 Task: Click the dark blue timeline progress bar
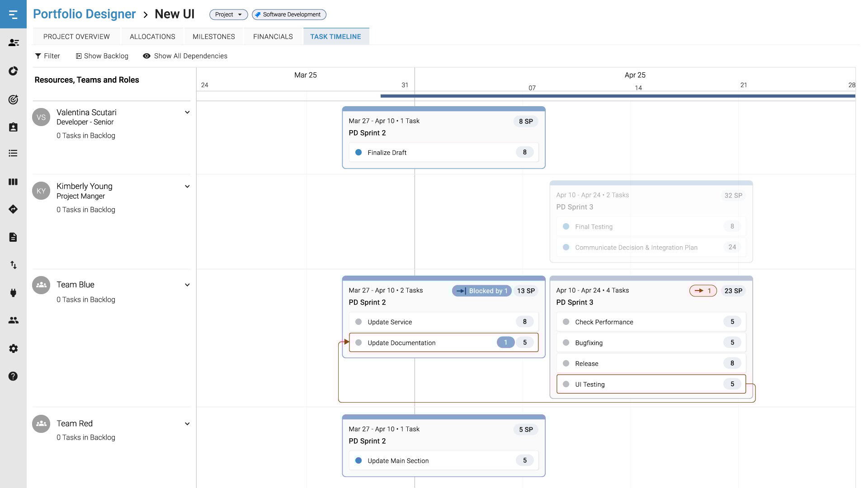tap(618, 96)
